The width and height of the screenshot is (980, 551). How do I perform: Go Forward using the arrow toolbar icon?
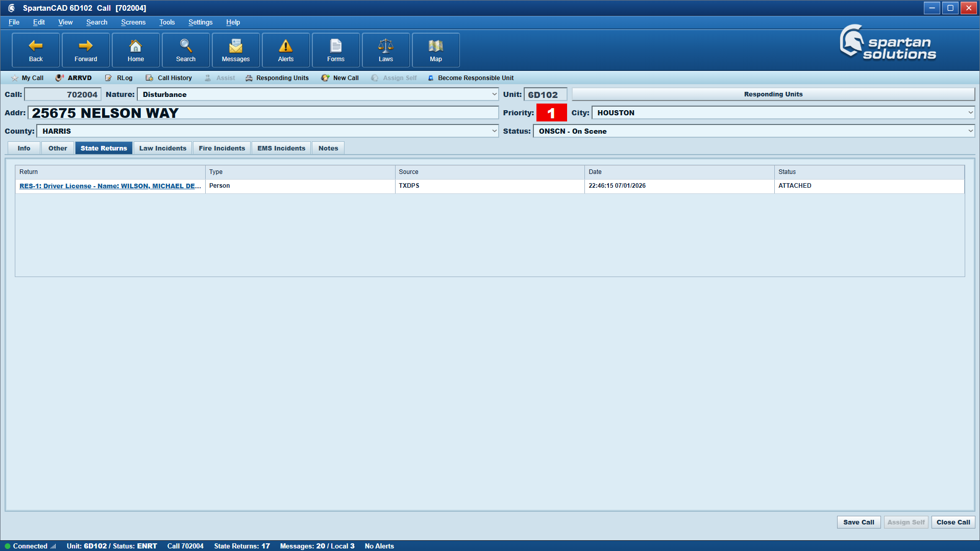(x=86, y=50)
